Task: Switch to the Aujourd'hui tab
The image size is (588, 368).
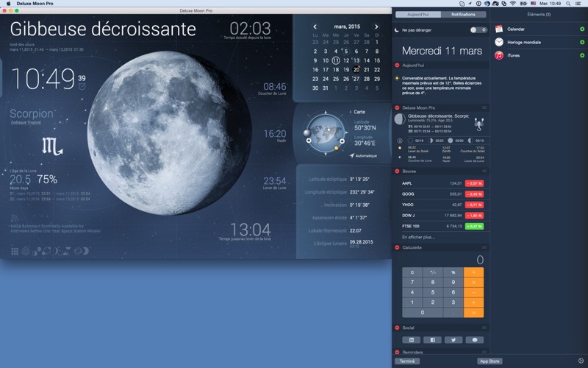Action: (x=418, y=14)
